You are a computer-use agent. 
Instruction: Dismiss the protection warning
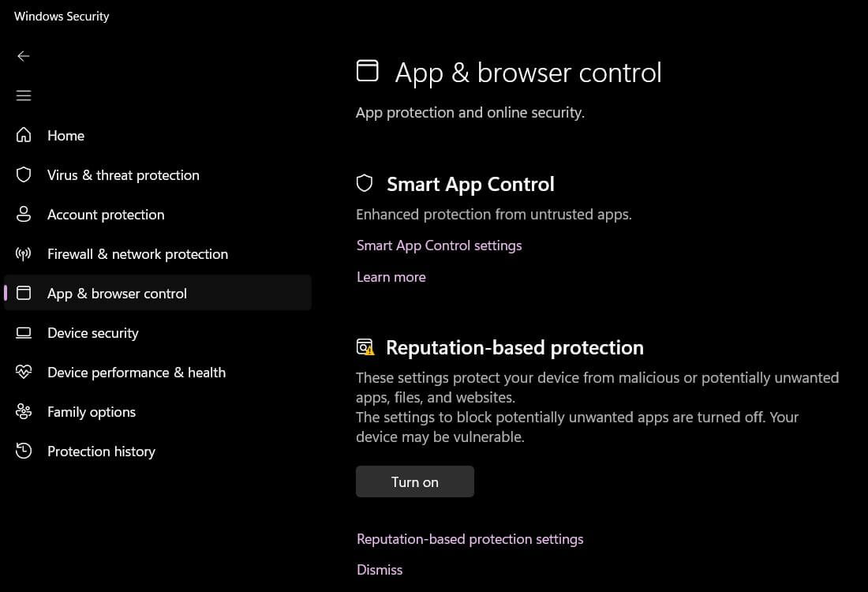(x=380, y=569)
